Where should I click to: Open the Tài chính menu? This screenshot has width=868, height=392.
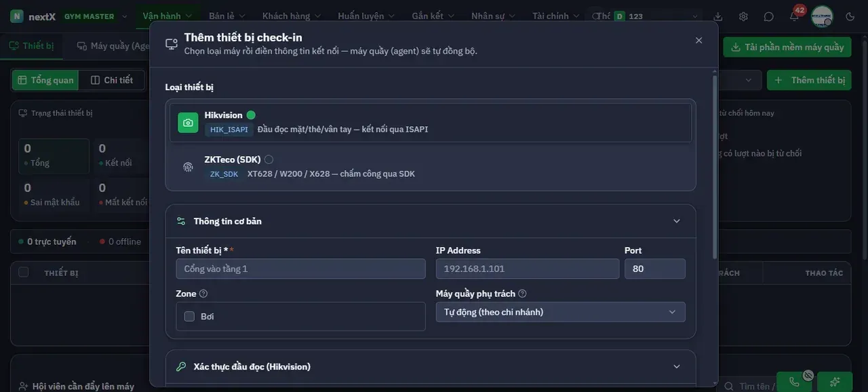coord(555,16)
